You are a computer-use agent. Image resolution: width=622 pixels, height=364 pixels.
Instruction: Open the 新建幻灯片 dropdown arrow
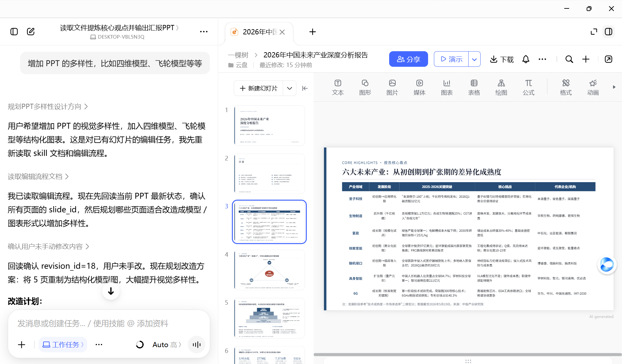coord(290,88)
